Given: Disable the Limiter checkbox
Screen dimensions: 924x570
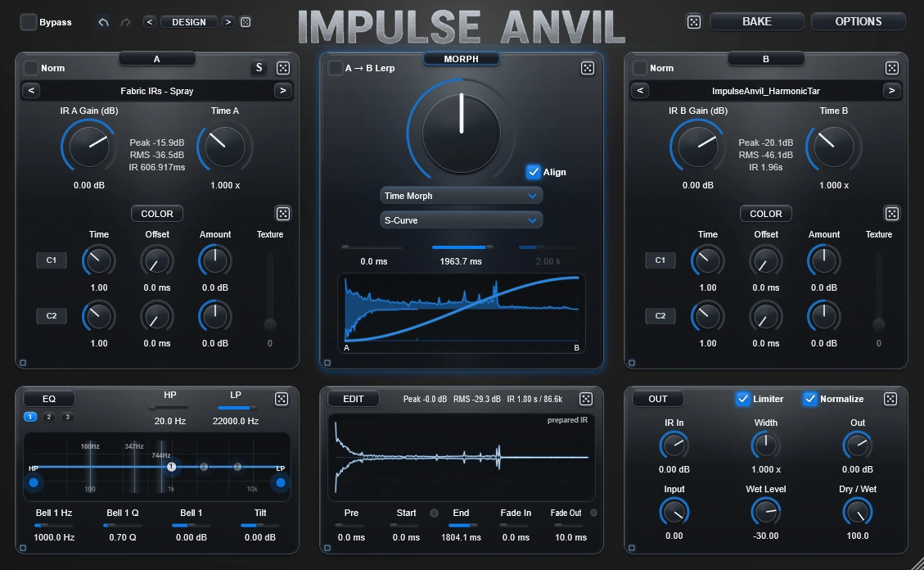Looking at the screenshot, I should 742,399.
